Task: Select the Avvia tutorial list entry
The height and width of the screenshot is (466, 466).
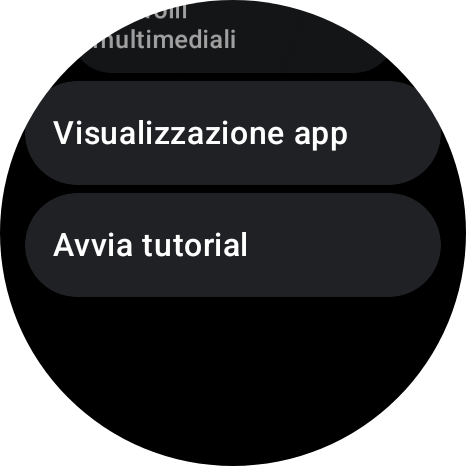Action: [233, 245]
